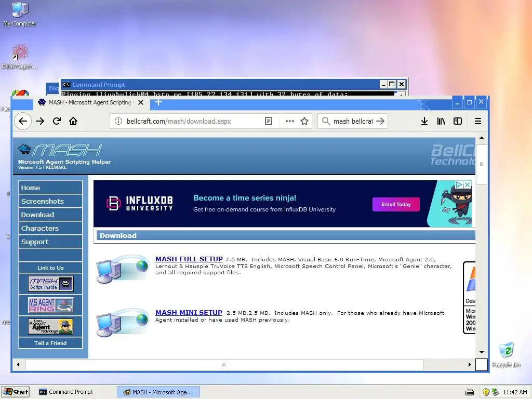Click the clock showing 11:42 AM
532x399 pixels.
tap(515, 392)
